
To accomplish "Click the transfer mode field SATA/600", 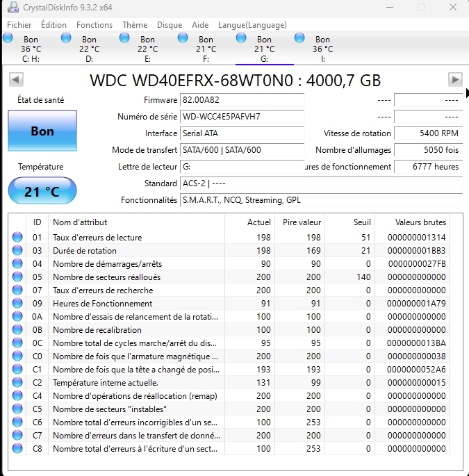I will (242, 150).
